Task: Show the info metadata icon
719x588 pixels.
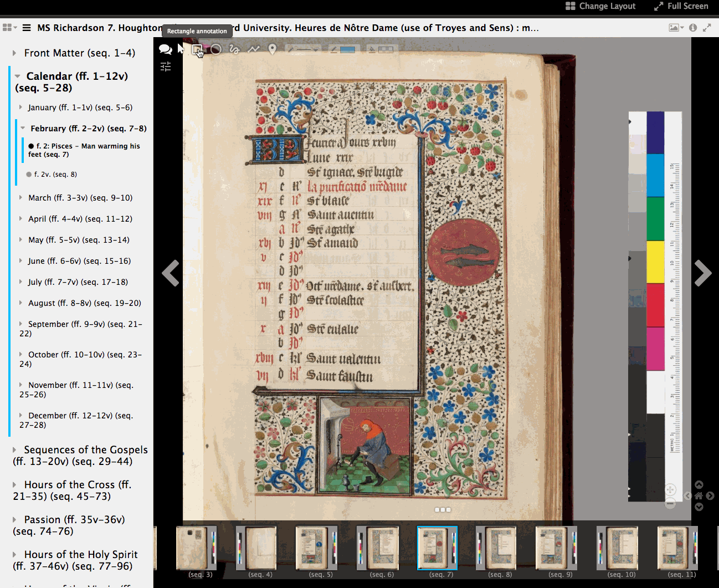Action: [x=693, y=28]
